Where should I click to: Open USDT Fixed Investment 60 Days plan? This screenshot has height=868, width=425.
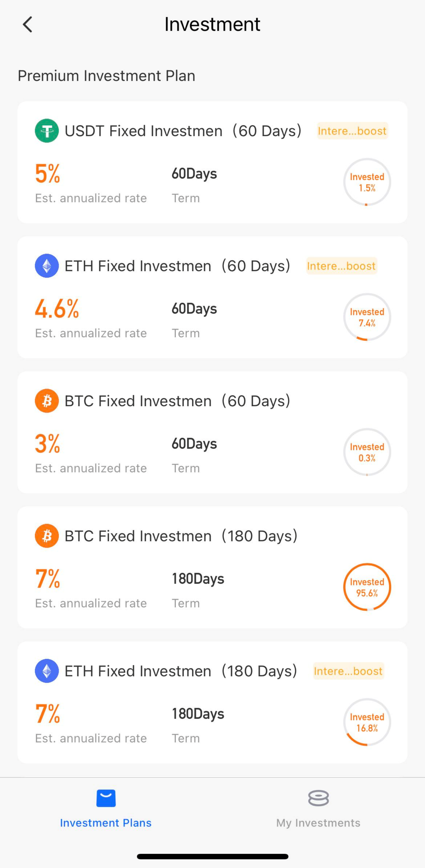[x=183, y=131]
